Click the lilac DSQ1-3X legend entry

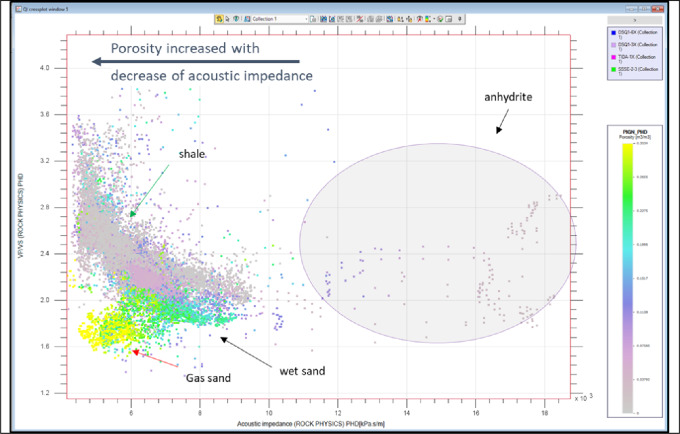tap(635, 46)
